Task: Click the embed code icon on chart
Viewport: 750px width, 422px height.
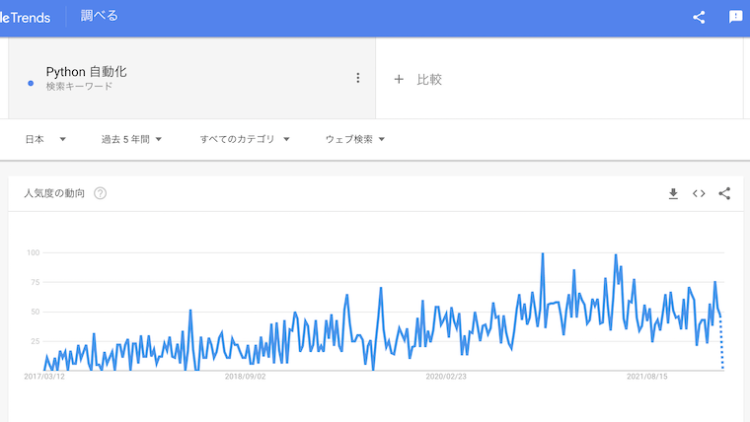Action: [699, 194]
